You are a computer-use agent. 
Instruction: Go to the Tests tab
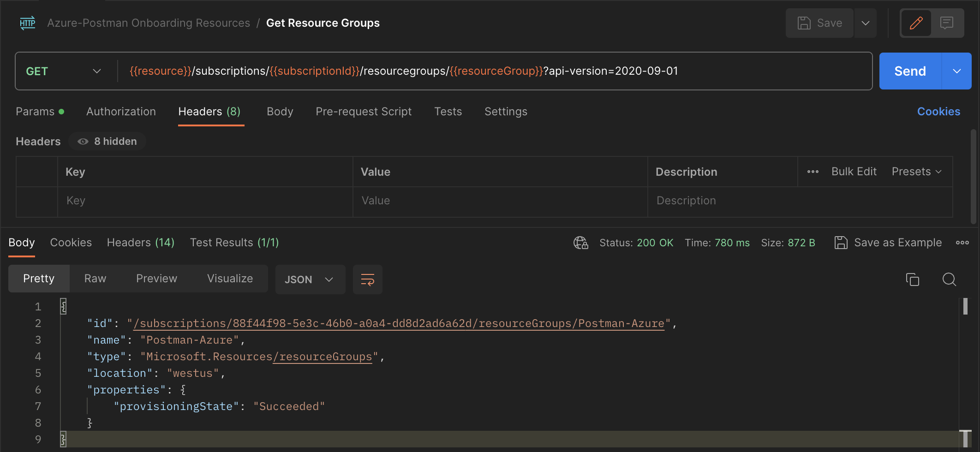coord(448,112)
